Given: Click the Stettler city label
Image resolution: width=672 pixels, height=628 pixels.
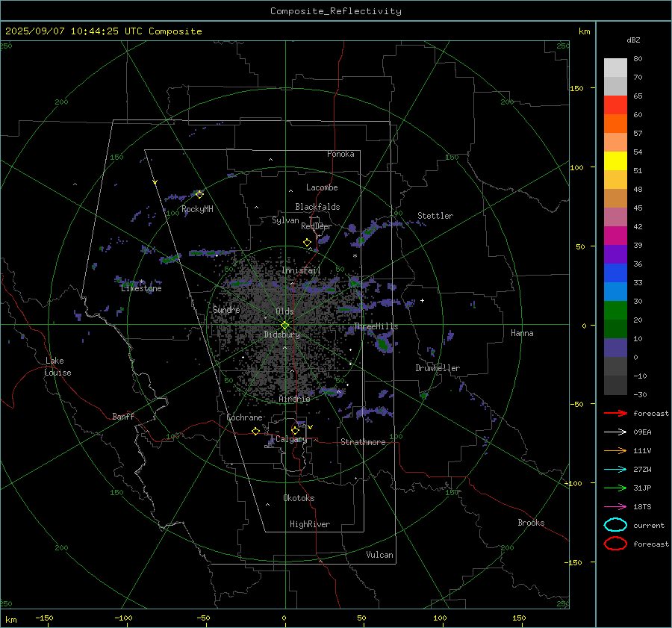Looking at the screenshot, I should 435,216.
